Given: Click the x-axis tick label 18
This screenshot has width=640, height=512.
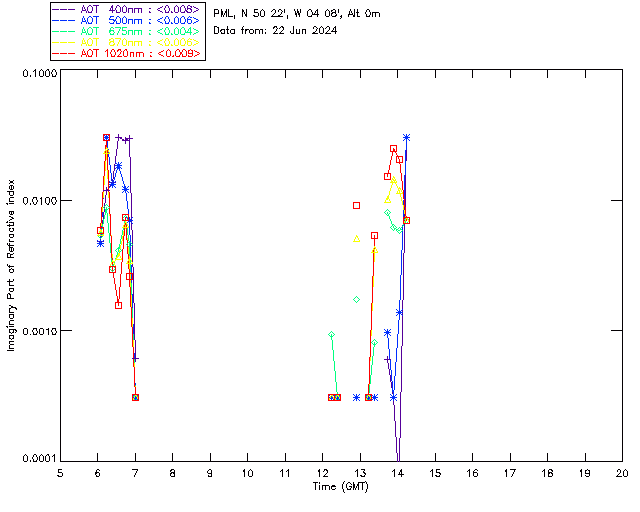Looking at the screenshot, I should (x=547, y=473).
